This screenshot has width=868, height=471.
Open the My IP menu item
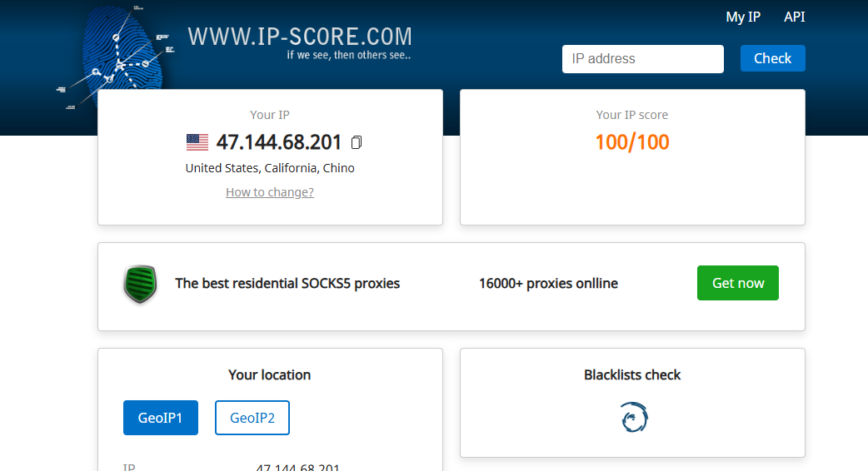click(x=743, y=17)
